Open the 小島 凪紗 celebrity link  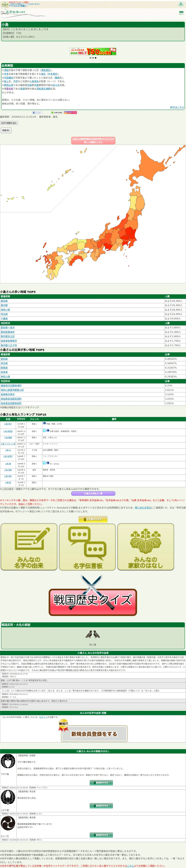(8, 476)
